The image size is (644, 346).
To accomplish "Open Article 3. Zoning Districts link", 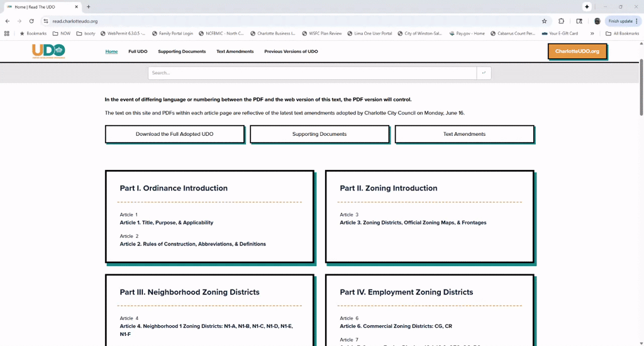I will [x=413, y=222].
